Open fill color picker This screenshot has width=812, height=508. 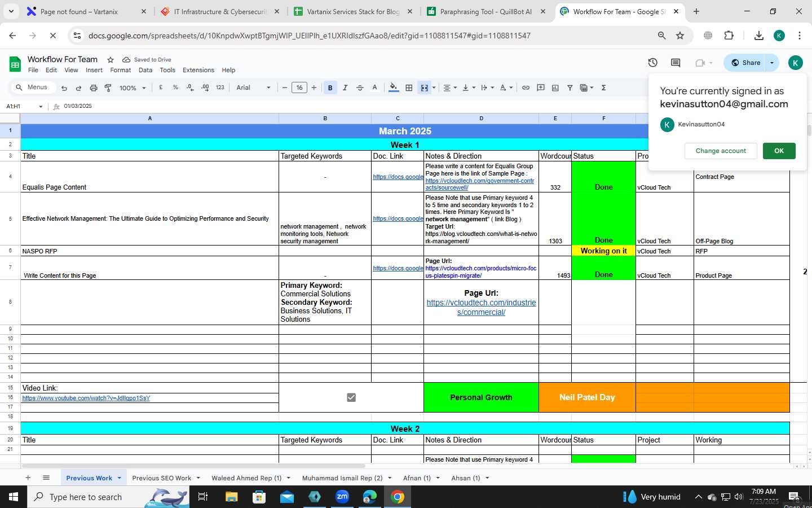[394, 87]
